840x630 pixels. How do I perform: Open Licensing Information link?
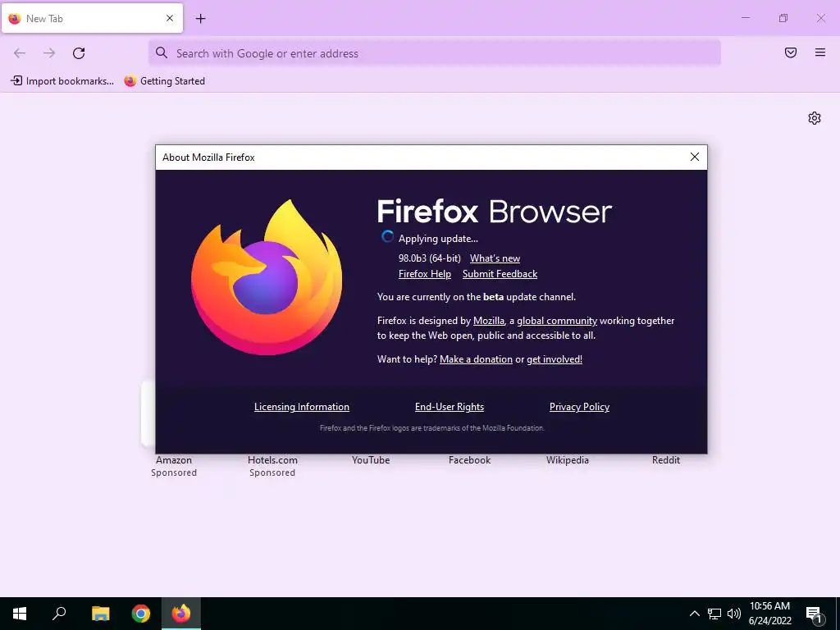[x=302, y=407]
